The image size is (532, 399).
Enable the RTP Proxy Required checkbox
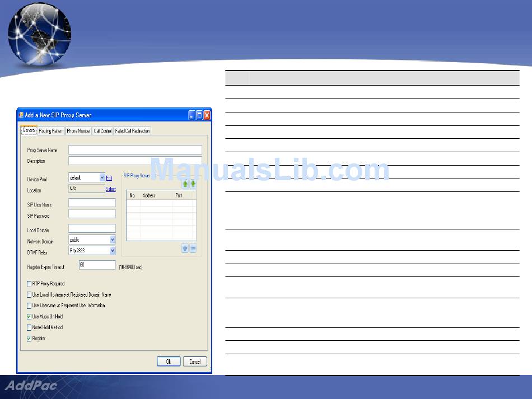(x=29, y=284)
